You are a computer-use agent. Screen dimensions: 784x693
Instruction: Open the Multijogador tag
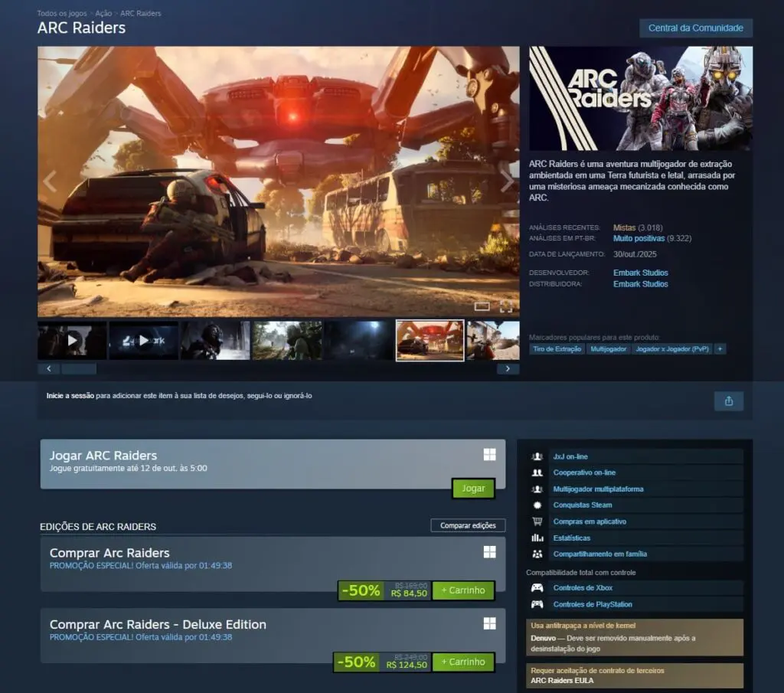(609, 349)
